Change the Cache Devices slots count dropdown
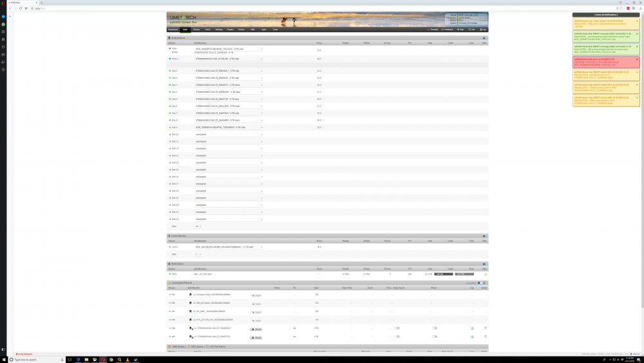 (198, 255)
